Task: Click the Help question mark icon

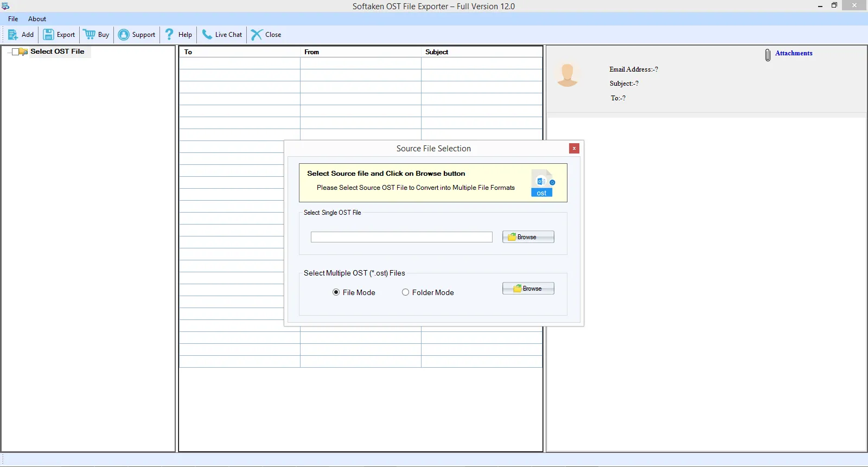Action: (169, 35)
